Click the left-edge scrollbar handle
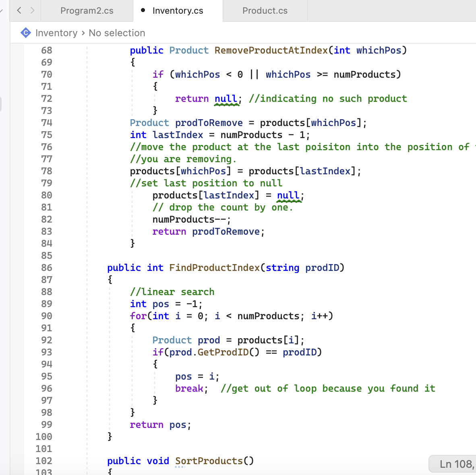Image resolution: width=476 pixels, height=475 pixels. point(1,103)
